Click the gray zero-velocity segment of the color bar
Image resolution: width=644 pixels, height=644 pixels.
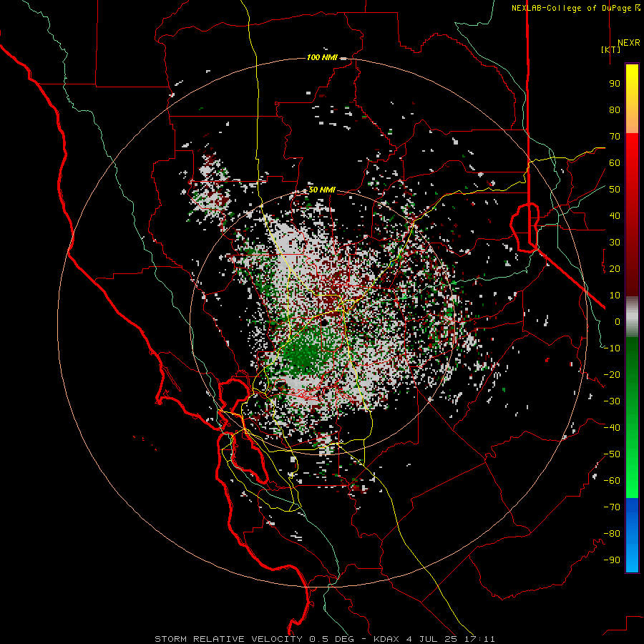pos(632,316)
